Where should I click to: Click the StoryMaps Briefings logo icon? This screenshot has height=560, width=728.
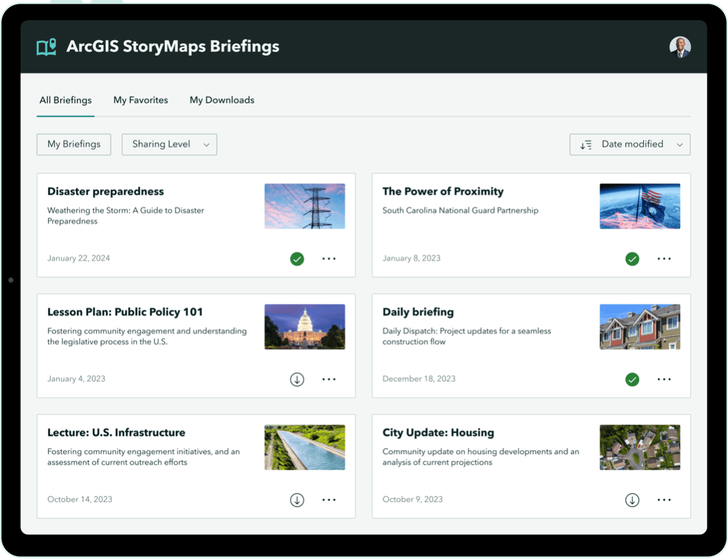46,47
